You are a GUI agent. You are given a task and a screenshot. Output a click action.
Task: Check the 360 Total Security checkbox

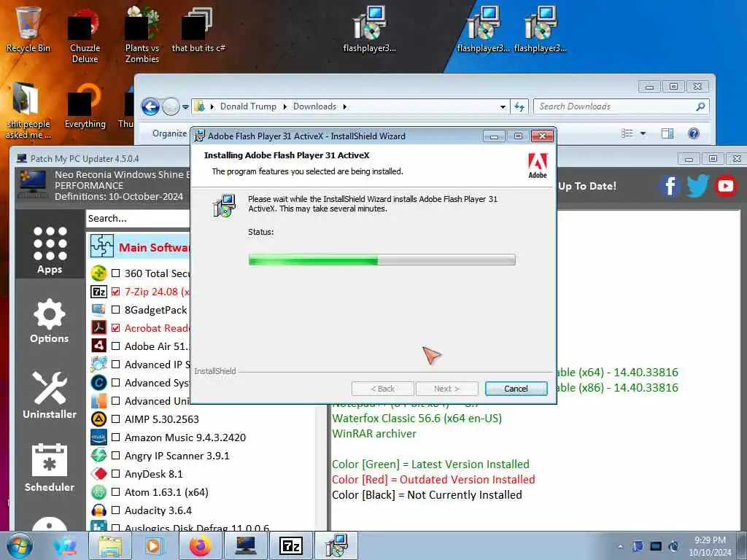116,273
